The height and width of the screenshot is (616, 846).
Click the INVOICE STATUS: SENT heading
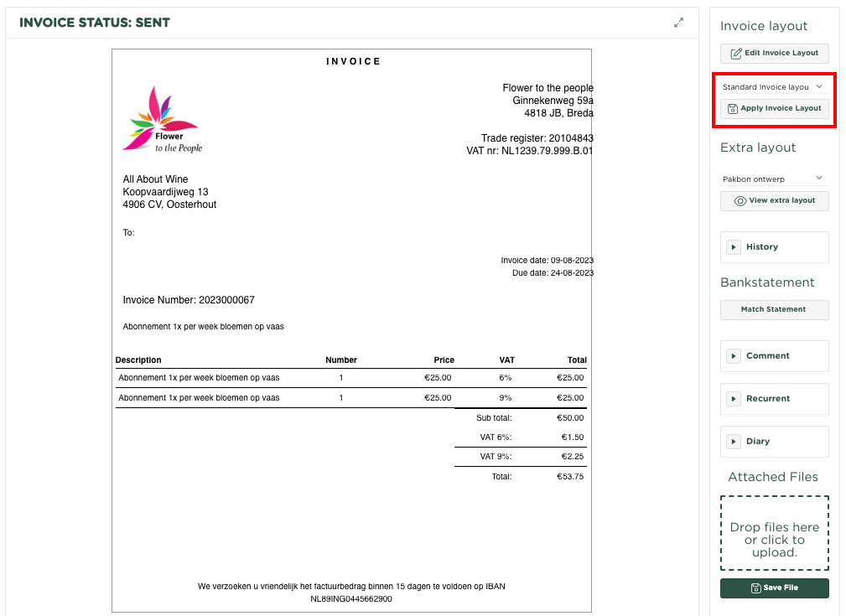95,23
